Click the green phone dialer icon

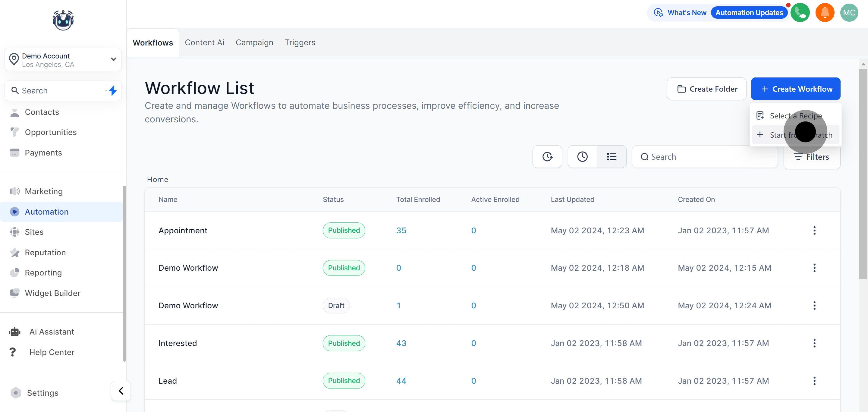tap(800, 13)
